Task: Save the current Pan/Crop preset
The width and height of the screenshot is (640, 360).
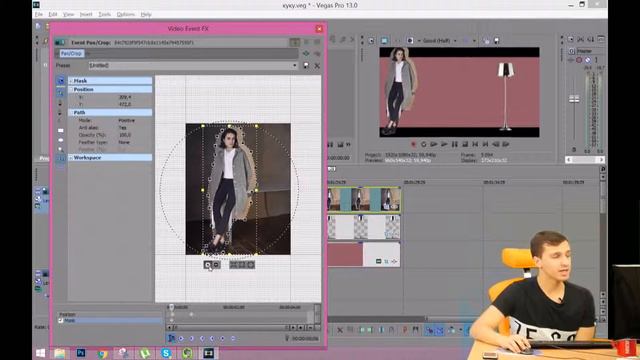Action: pos(306,65)
